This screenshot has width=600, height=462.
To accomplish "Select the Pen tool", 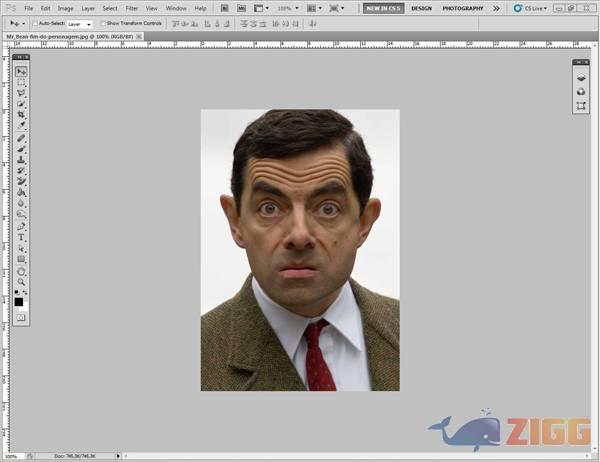I will coord(21,227).
